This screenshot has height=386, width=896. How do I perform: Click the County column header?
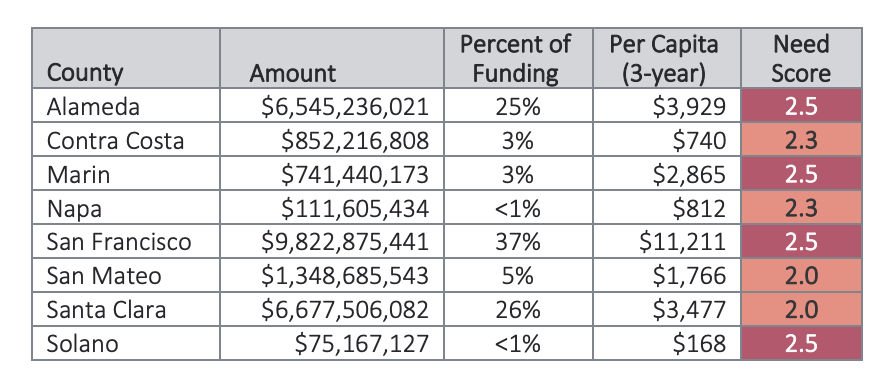click(x=126, y=58)
